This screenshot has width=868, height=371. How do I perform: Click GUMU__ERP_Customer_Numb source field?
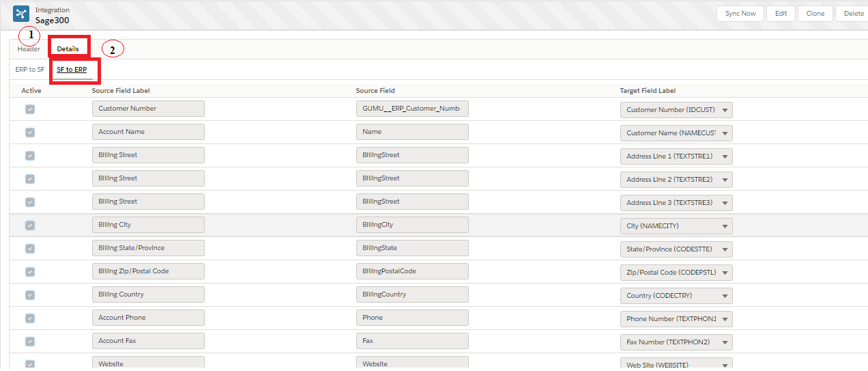(412, 109)
